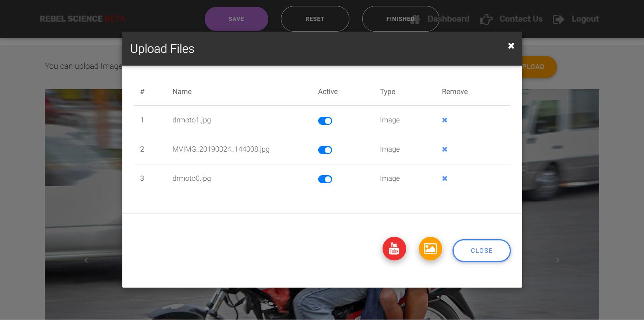Click the RESET button
The height and width of the screenshot is (320, 644).
[x=315, y=19]
